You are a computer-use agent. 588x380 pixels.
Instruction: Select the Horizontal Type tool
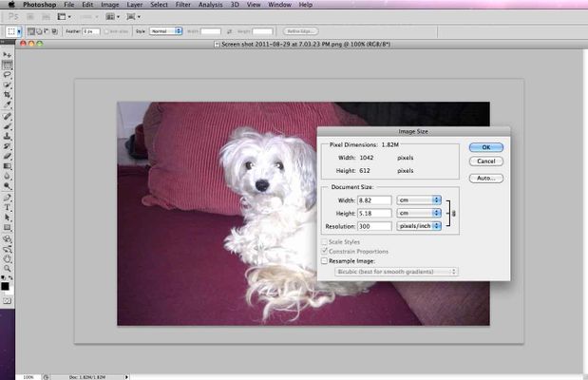8,206
